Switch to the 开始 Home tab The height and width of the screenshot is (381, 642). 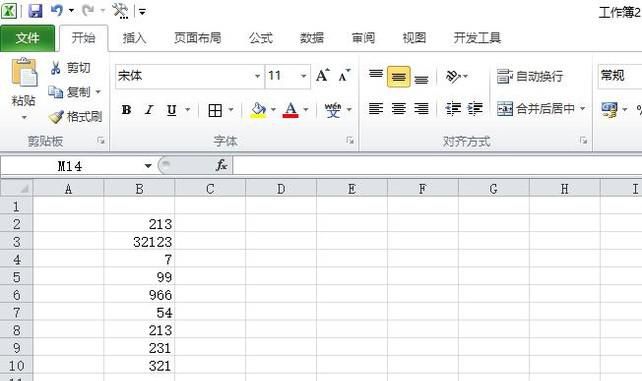[x=84, y=38]
